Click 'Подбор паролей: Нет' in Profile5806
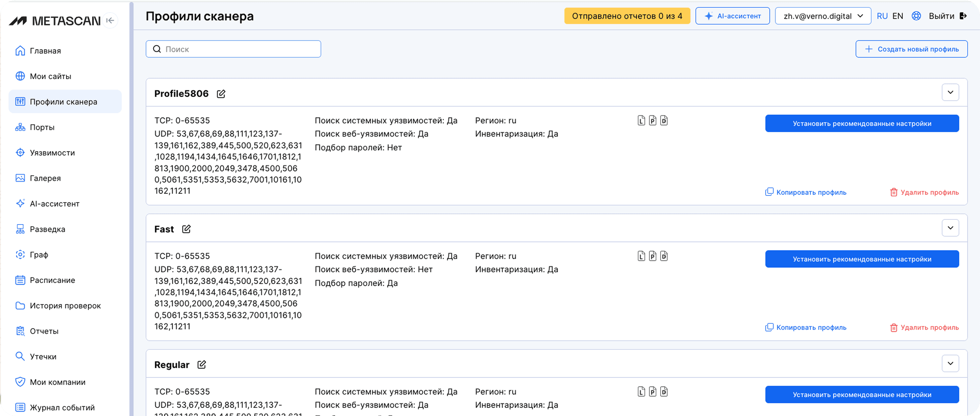 [358, 147]
